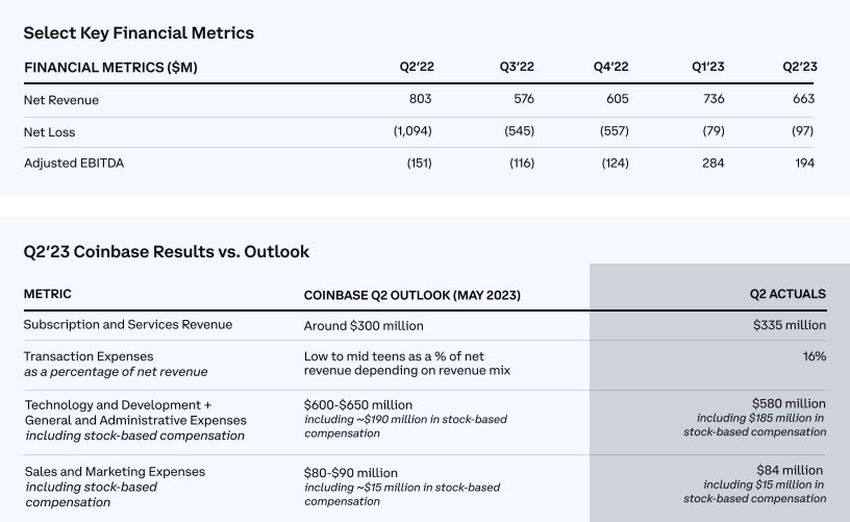
Task: Click the 16% transaction expenses value
Action: point(813,356)
